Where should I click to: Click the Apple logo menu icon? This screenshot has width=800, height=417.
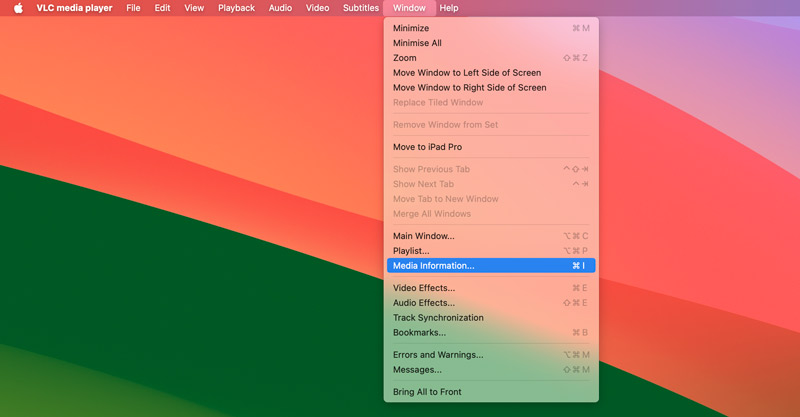tap(17, 8)
